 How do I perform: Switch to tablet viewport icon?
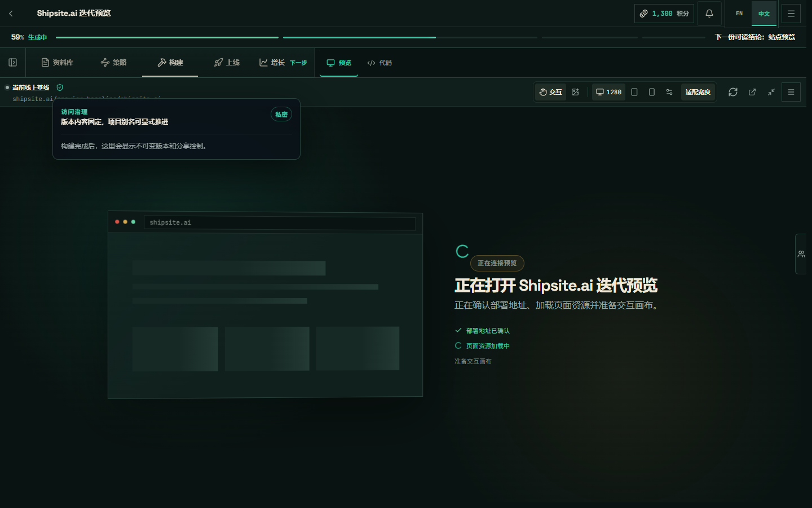[x=634, y=92]
